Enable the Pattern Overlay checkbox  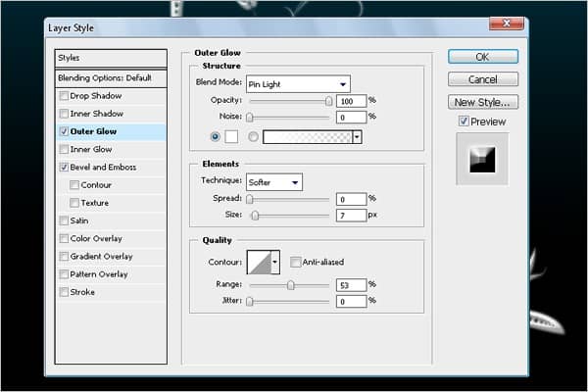click(64, 274)
